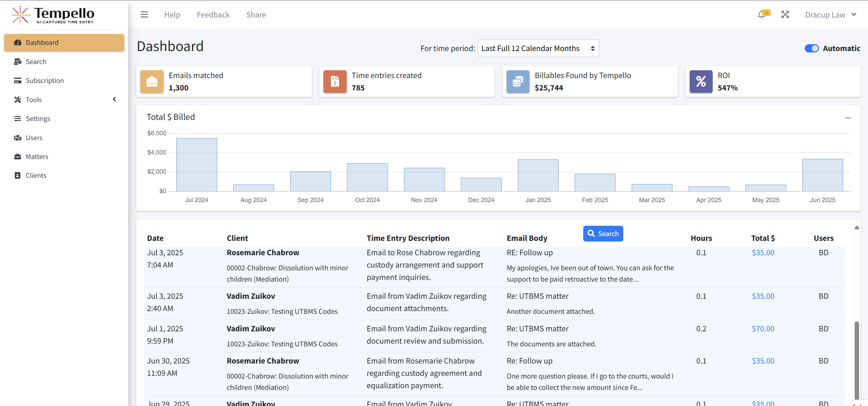Open the time period dropdown
The width and height of the screenshot is (868, 406).
pos(538,48)
